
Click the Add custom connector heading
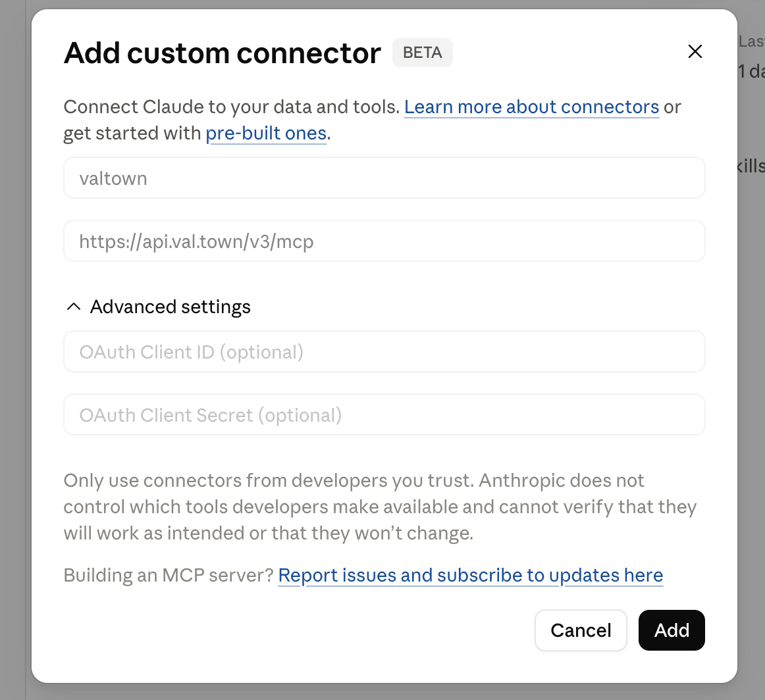223,53
